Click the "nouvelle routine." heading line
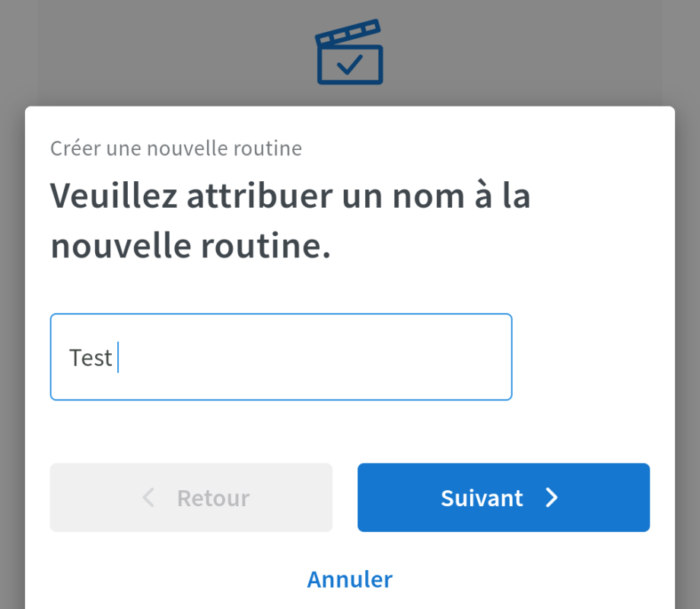 (x=190, y=246)
